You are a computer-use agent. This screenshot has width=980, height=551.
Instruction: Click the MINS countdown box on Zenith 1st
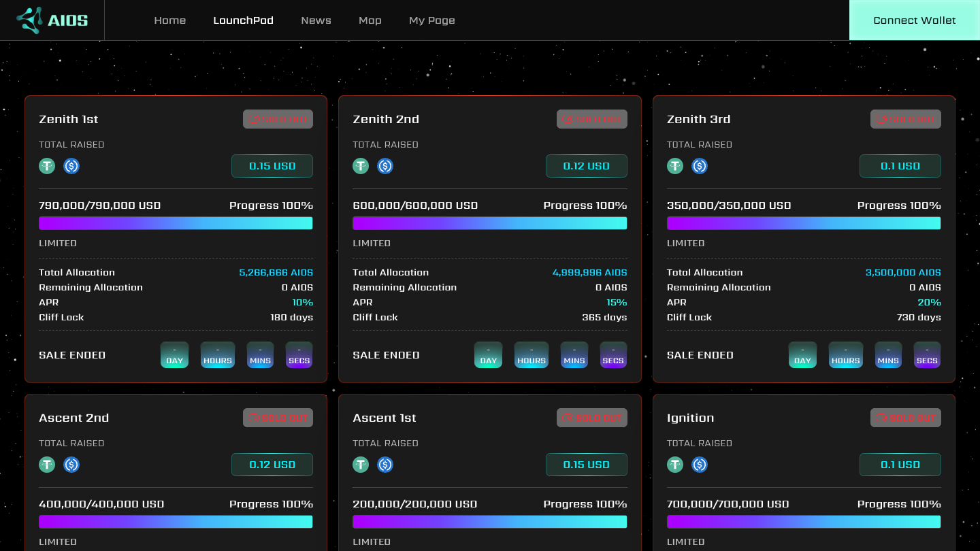pyautogui.click(x=260, y=355)
